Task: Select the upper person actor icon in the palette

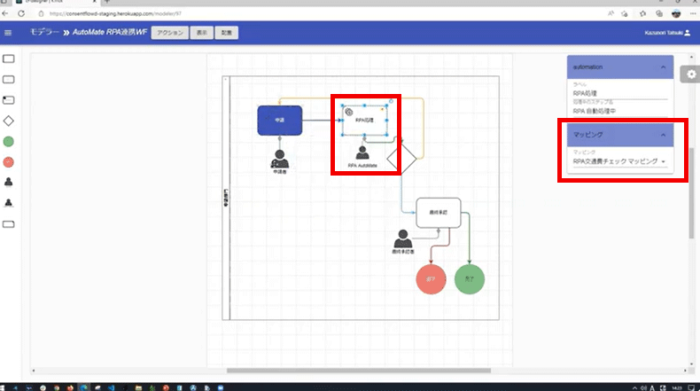Action: (8, 182)
